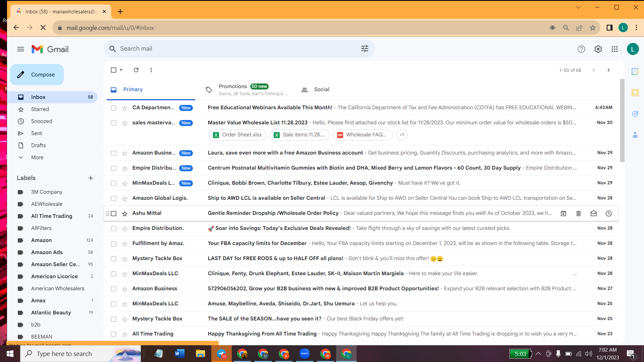644x362 pixels.
Task: Select the Empire Distribution Centrum email checkbox
Action: [x=113, y=168]
